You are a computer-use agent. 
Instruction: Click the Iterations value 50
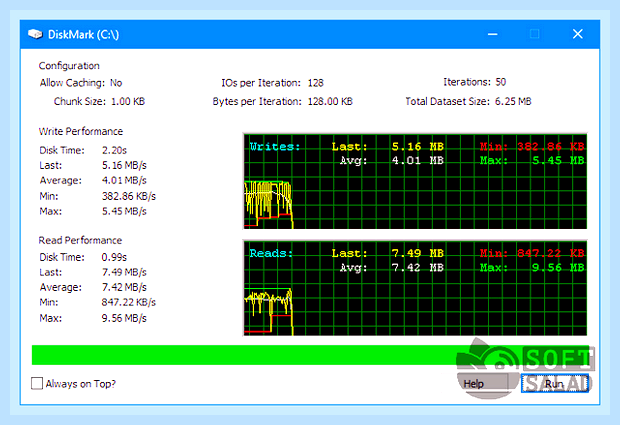click(x=501, y=82)
